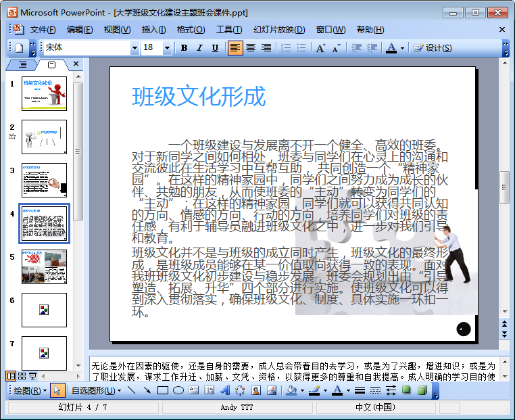
Task: Click Decrease Indent icon
Action: click(x=356, y=48)
